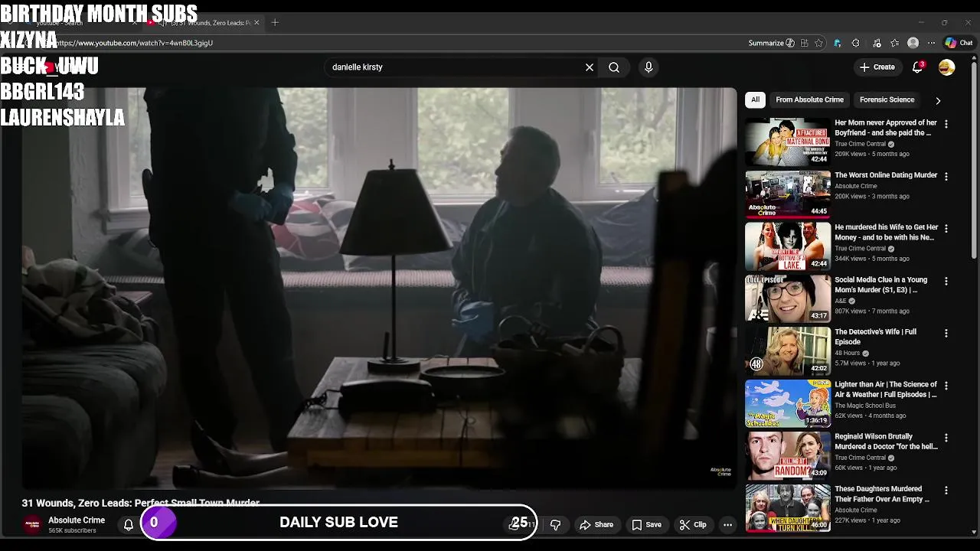Open options menu for Her Mom never Approved
Viewport: 980px width, 551px height.
[946, 124]
